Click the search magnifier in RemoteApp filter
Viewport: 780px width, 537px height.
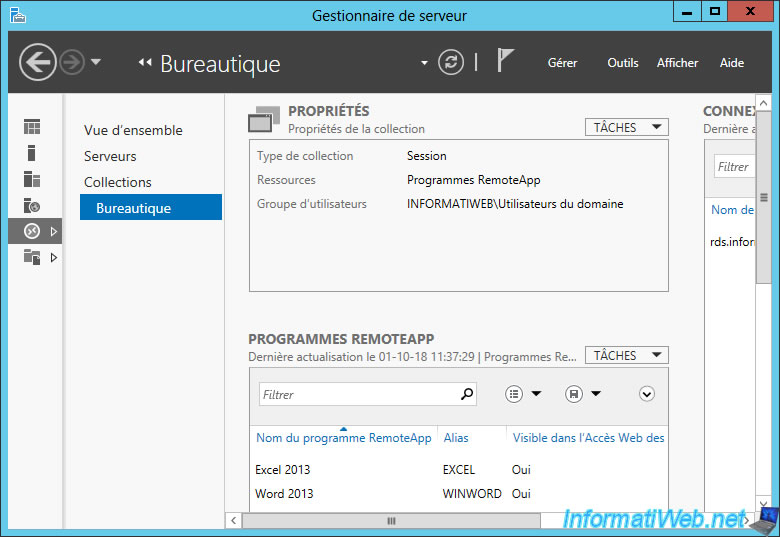467,394
